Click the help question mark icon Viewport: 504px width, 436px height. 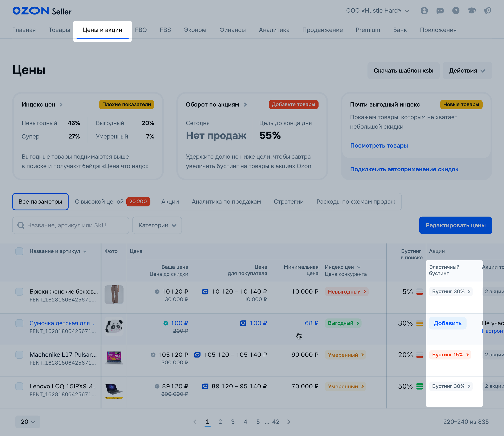pos(456,11)
